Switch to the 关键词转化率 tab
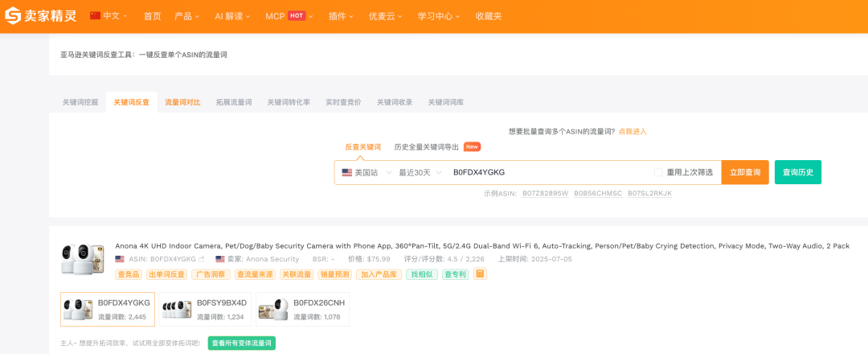 tap(289, 102)
